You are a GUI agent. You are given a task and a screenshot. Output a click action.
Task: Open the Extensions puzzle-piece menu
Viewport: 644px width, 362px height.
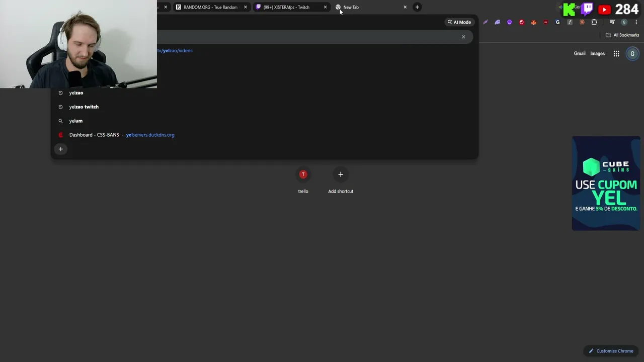pyautogui.click(x=594, y=22)
